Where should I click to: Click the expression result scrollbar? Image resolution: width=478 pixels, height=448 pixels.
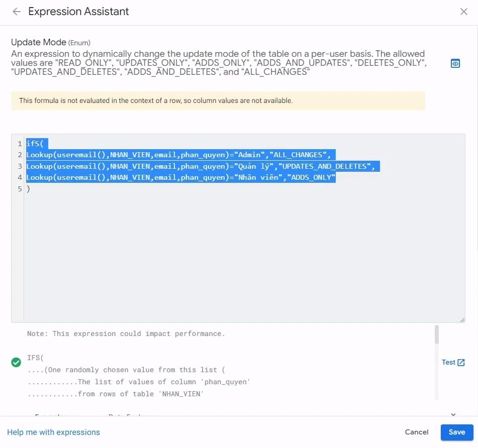tap(437, 334)
